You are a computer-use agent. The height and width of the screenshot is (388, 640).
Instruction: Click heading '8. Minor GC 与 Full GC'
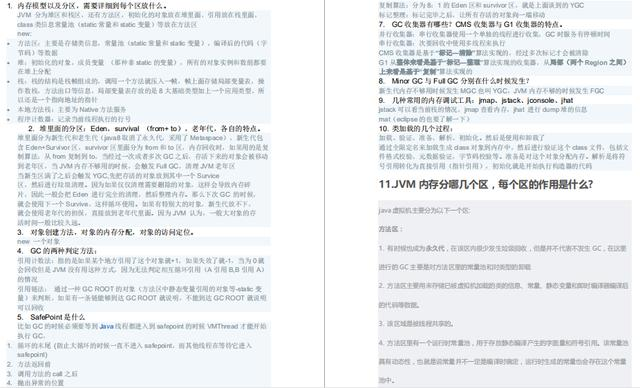454,81
